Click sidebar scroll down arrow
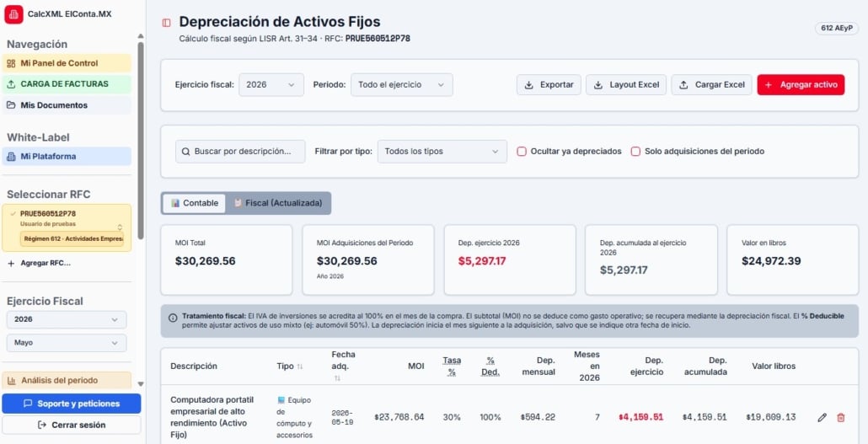This screenshot has height=444, width=868. [141, 383]
